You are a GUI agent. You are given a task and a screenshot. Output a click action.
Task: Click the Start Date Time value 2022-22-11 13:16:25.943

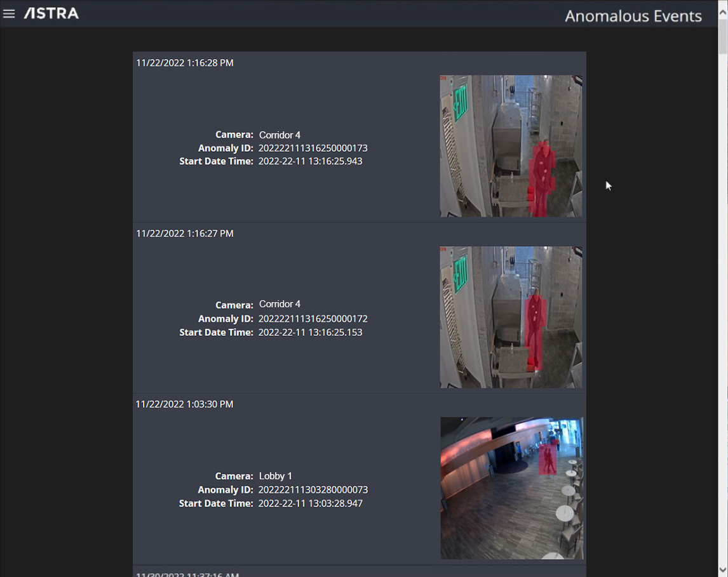[310, 161]
